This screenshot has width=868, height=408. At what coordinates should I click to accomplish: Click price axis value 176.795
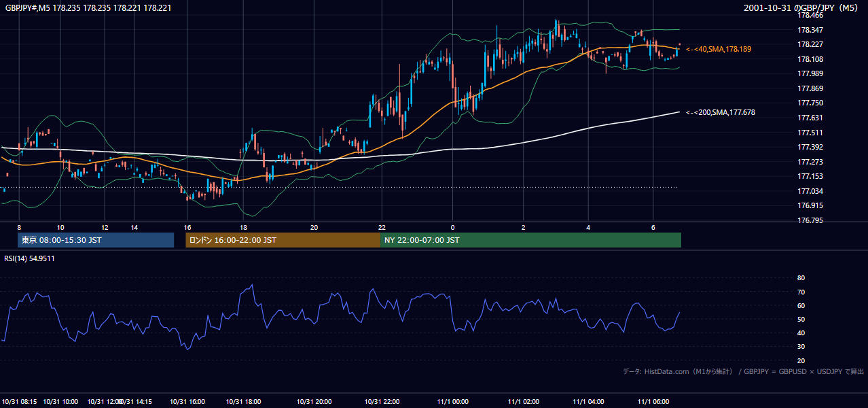click(x=810, y=220)
